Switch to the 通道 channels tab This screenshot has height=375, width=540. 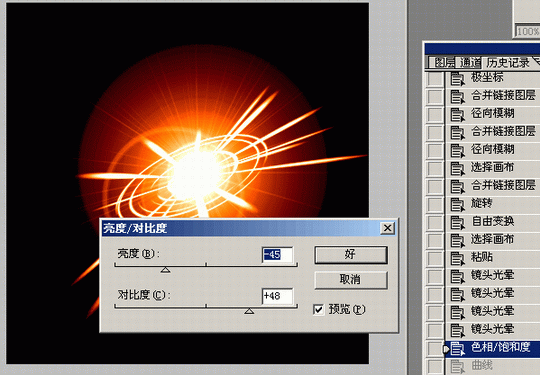[x=470, y=62]
